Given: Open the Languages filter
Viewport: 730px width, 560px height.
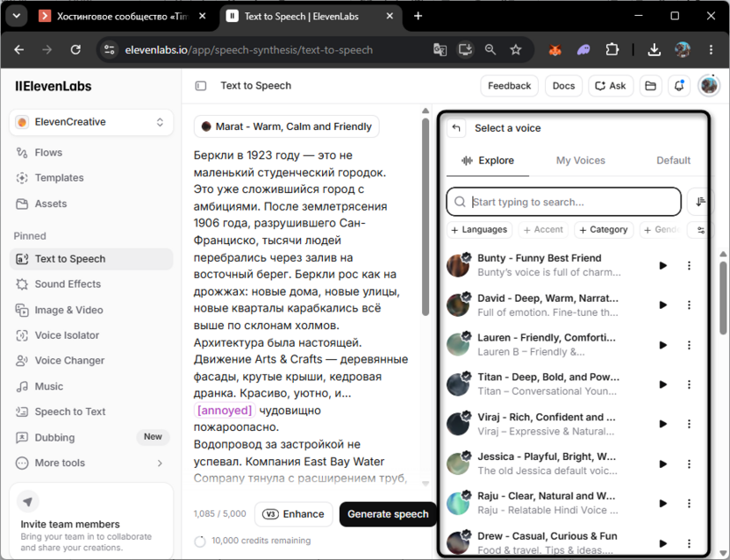Looking at the screenshot, I should tap(480, 230).
